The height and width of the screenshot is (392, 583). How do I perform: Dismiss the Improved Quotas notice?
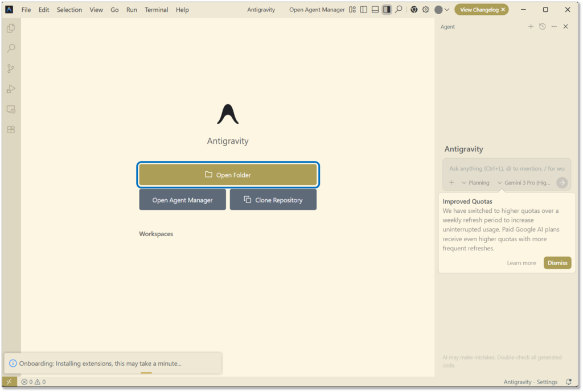(557, 263)
